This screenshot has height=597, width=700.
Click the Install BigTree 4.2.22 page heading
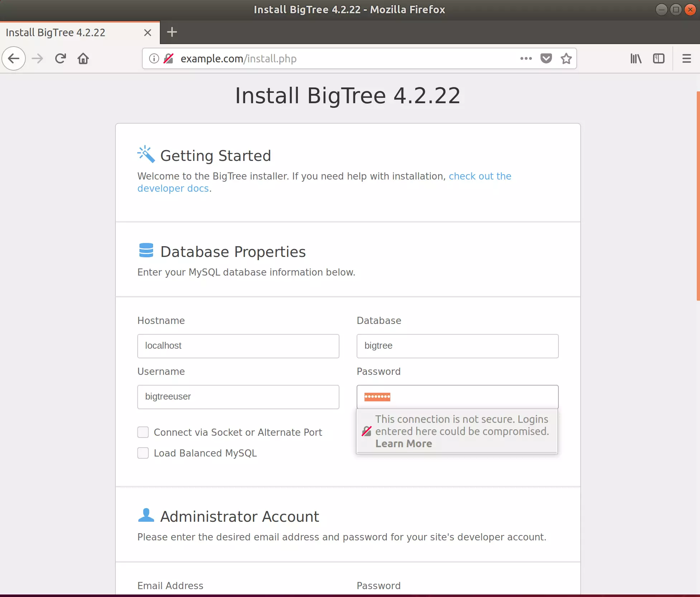coord(348,96)
